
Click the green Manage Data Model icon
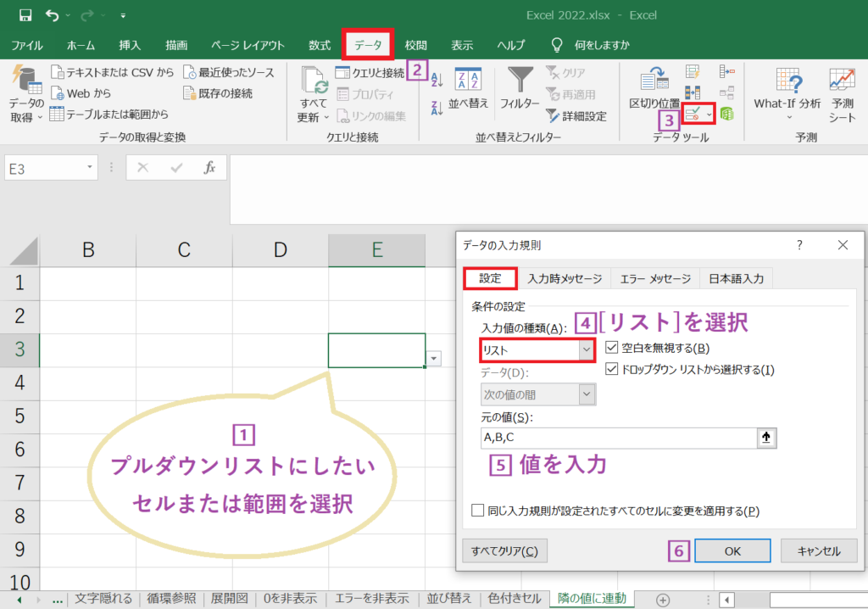click(726, 114)
